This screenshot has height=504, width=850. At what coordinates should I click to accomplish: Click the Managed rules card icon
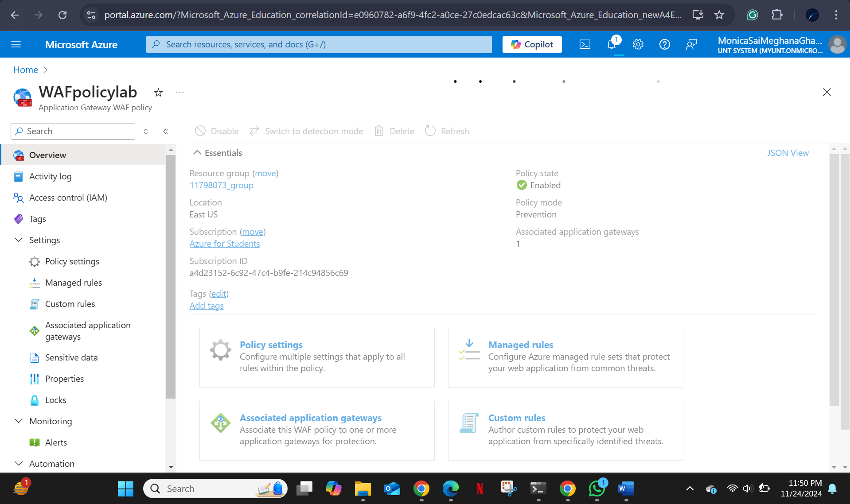coord(469,350)
